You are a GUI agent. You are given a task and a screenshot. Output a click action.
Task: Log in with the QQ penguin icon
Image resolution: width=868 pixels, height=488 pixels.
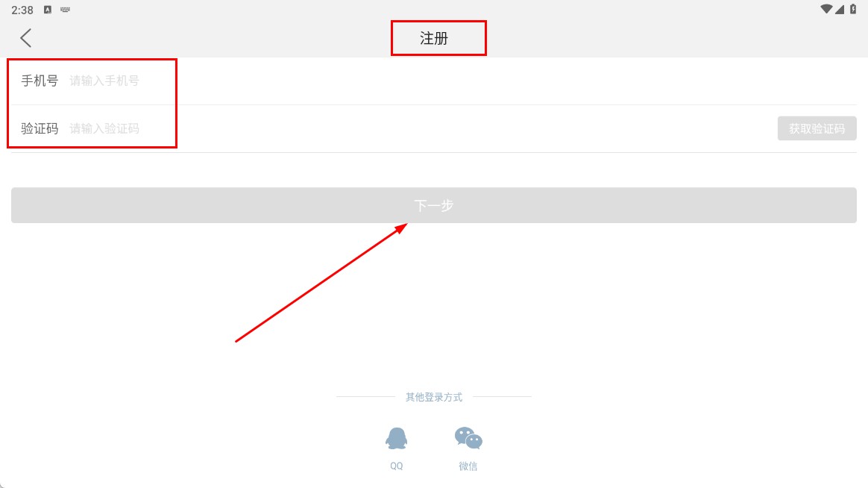coord(397,438)
